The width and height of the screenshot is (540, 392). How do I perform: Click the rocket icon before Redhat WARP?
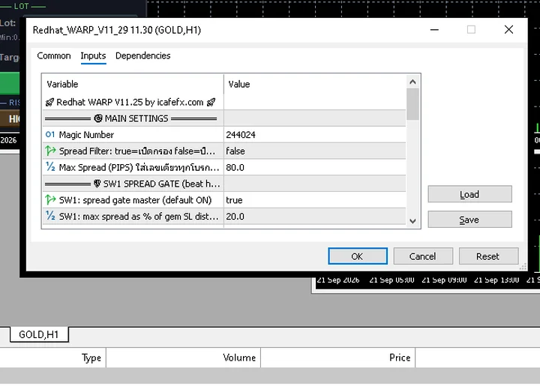click(x=50, y=102)
